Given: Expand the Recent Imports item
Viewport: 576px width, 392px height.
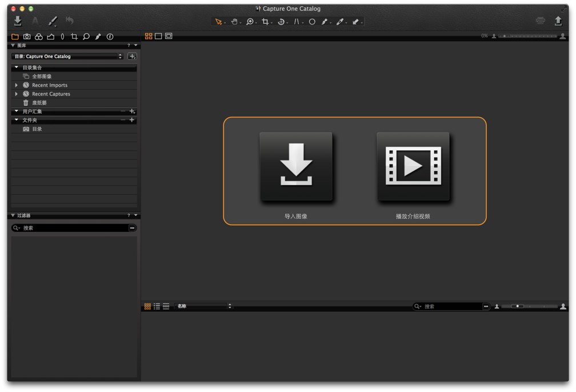Looking at the screenshot, I should click(16, 85).
